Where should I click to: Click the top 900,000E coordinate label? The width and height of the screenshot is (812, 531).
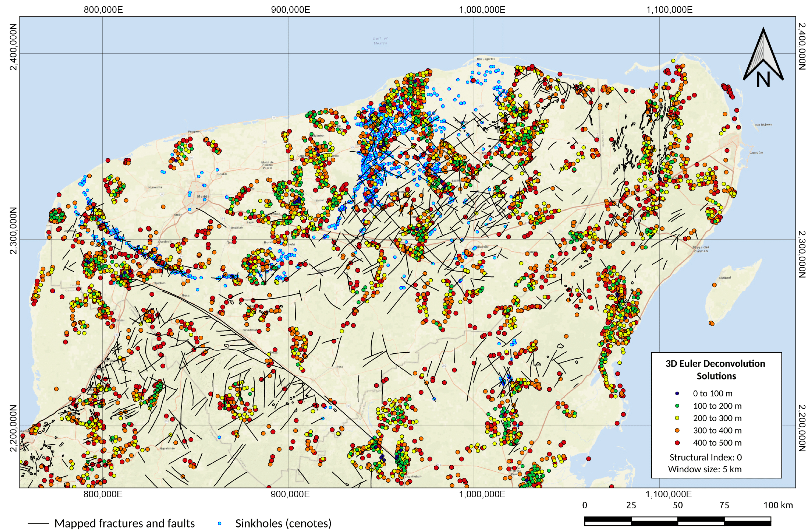pos(290,10)
